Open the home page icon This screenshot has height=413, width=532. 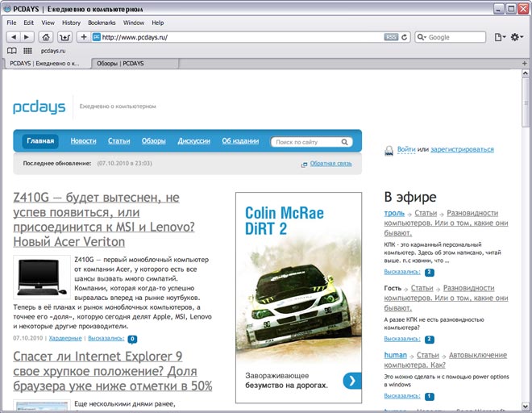(46, 36)
